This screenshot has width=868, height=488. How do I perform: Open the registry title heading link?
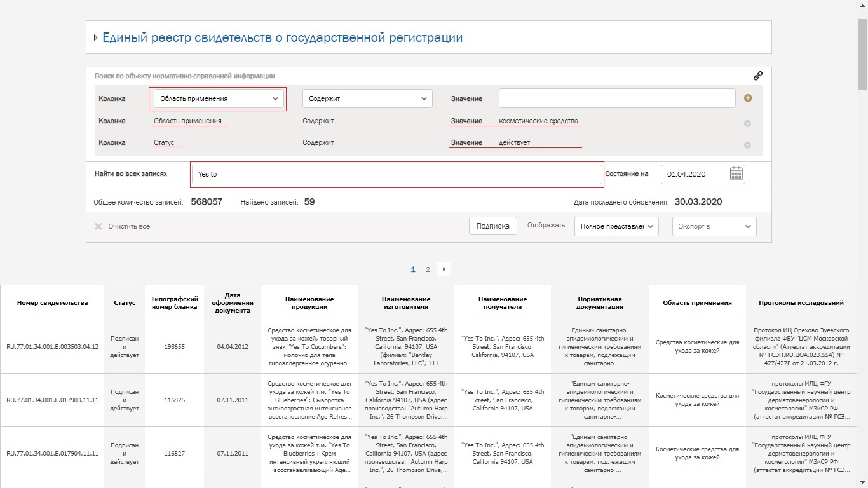[x=282, y=37]
